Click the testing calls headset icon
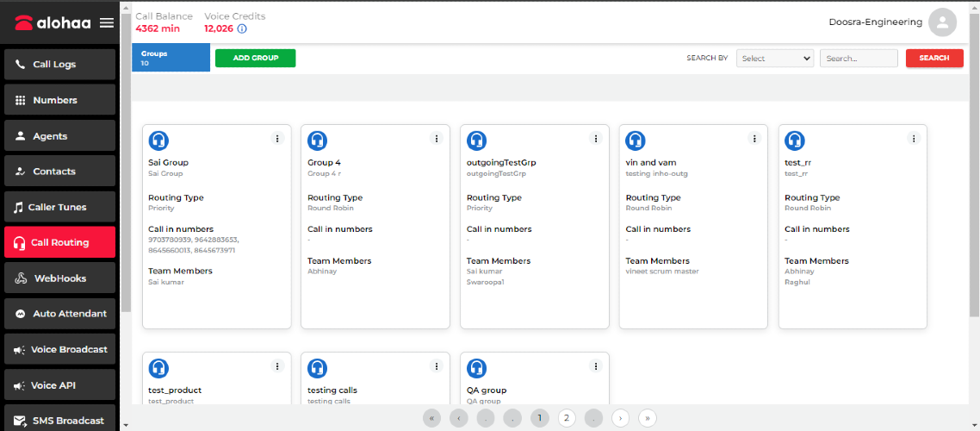The height and width of the screenshot is (431, 980). coord(318,368)
